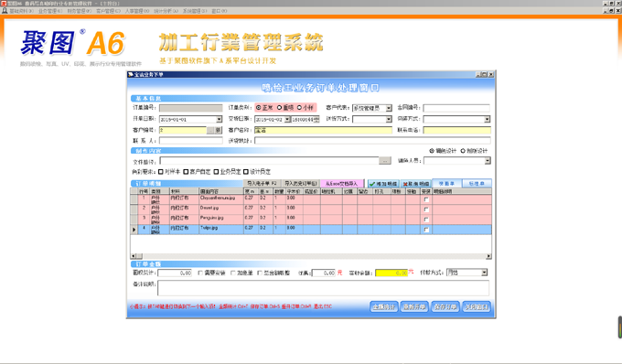Click 增加明细 with green checkmark
This screenshot has height=364, width=622.
pyautogui.click(x=383, y=184)
